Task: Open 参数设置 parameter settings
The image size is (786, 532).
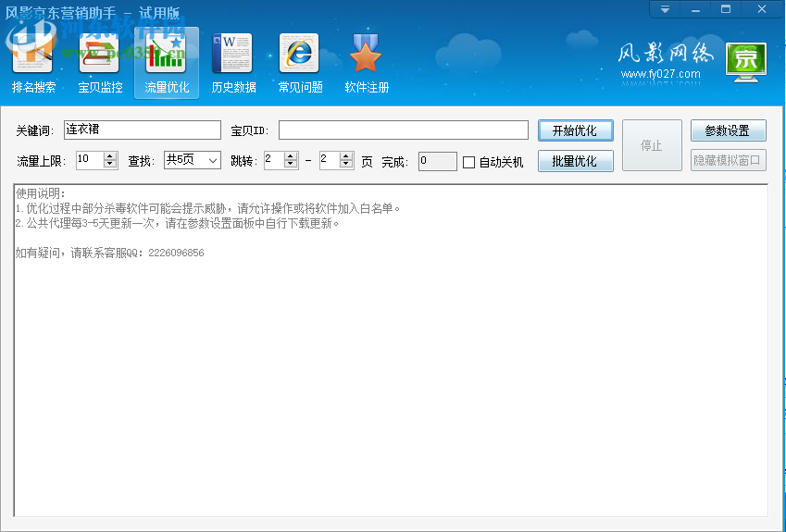Action: (x=728, y=130)
